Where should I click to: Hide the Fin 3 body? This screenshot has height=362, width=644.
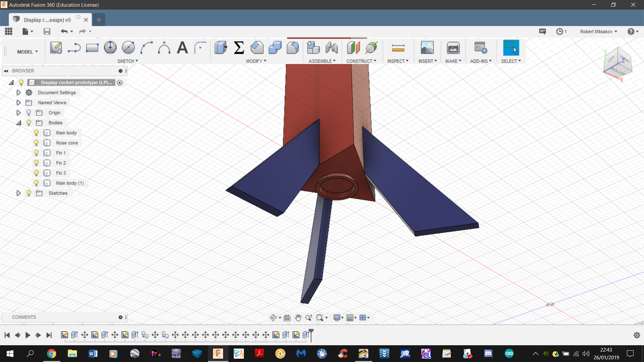click(x=36, y=173)
